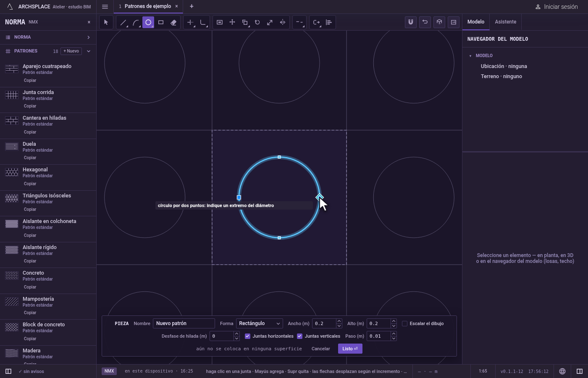
Task: Uncheck Juntas horizontales checkbox
Action: (x=247, y=336)
